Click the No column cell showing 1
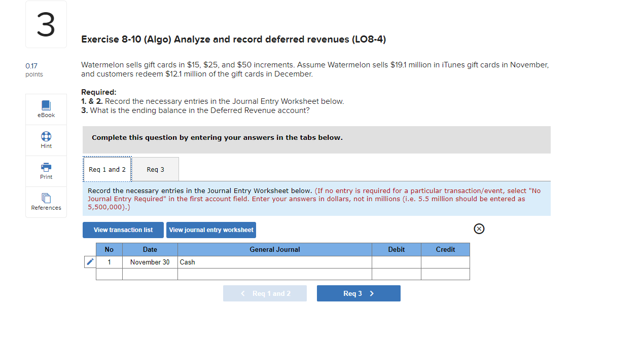The width and height of the screenshot is (644, 343). pos(109,262)
